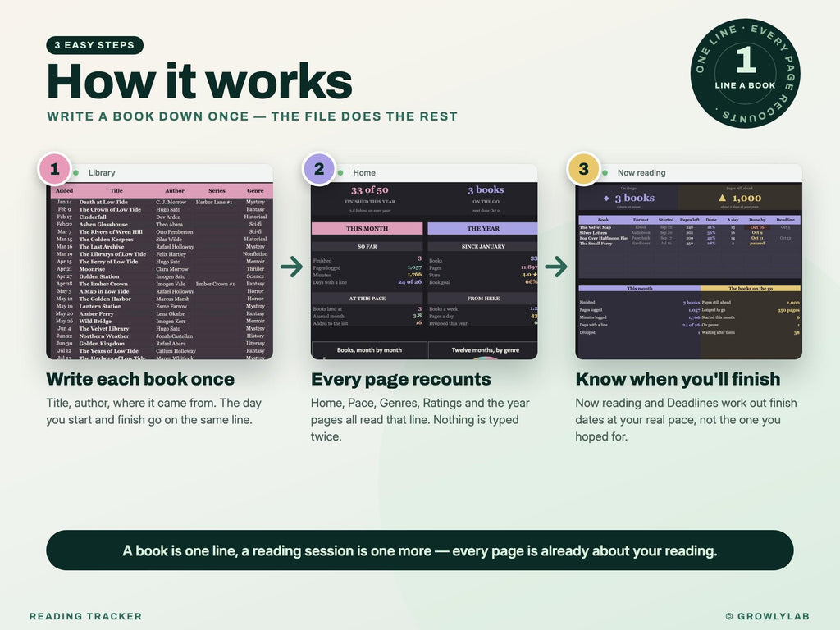Click the 'Amber Ferry' title cell

tap(97, 314)
